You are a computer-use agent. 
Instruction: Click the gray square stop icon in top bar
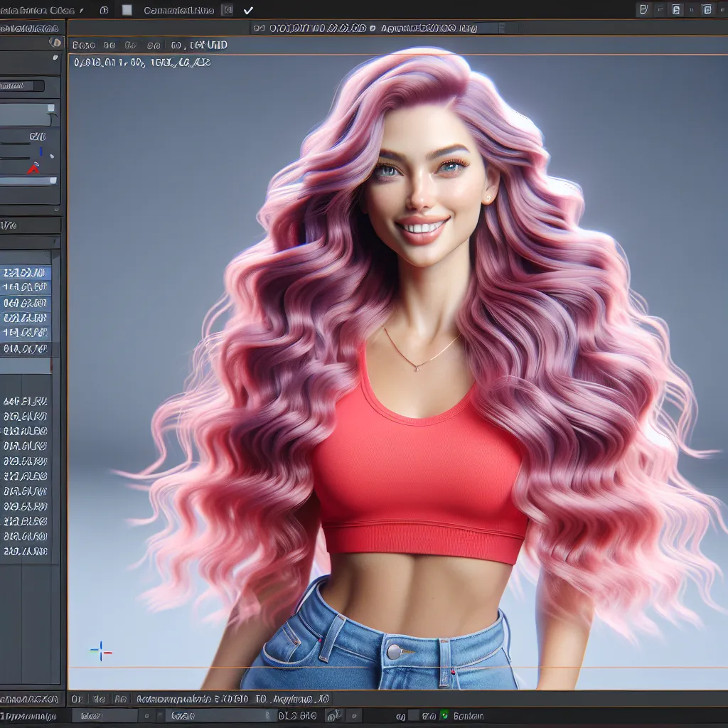tap(127, 10)
